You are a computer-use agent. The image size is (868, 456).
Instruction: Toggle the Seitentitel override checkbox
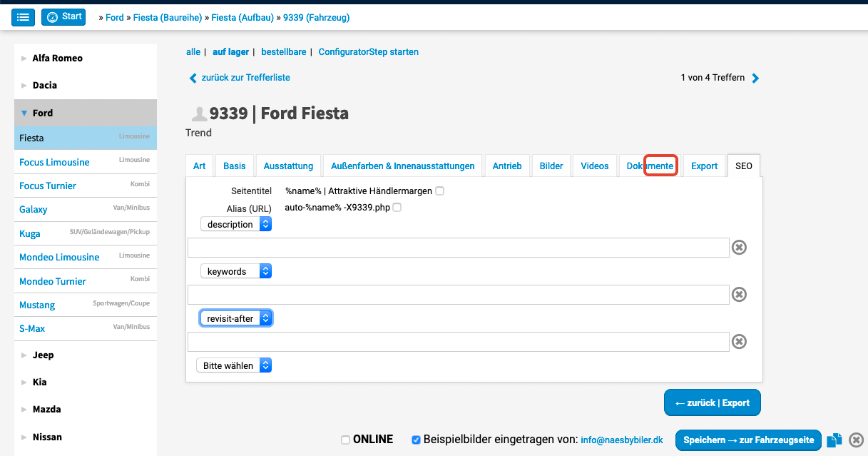coord(439,191)
